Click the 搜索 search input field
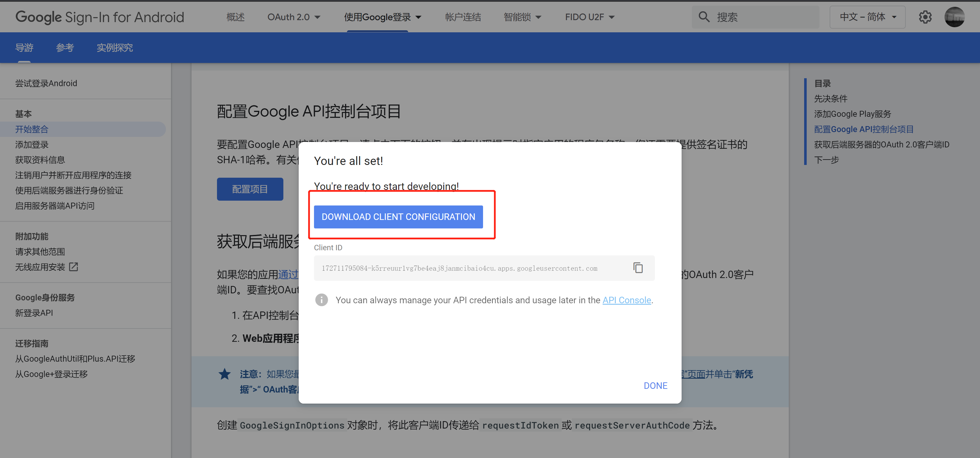The width and height of the screenshot is (980, 458). tap(755, 17)
